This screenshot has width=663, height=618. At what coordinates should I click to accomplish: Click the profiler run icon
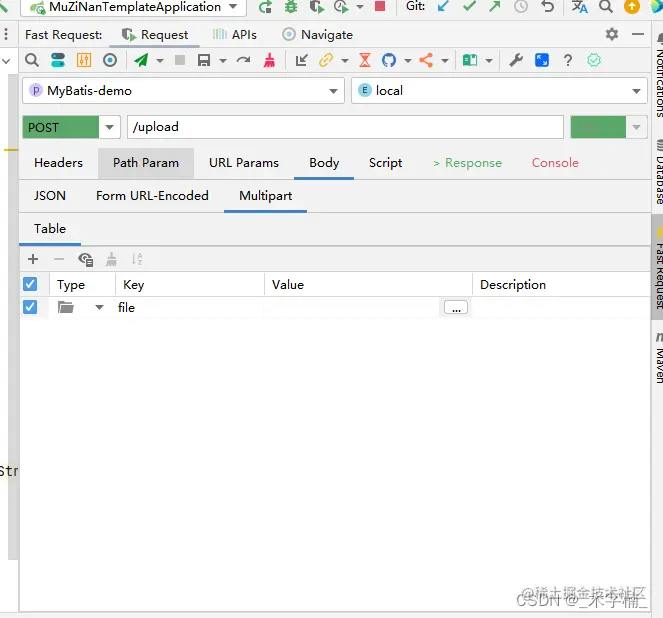(341, 7)
